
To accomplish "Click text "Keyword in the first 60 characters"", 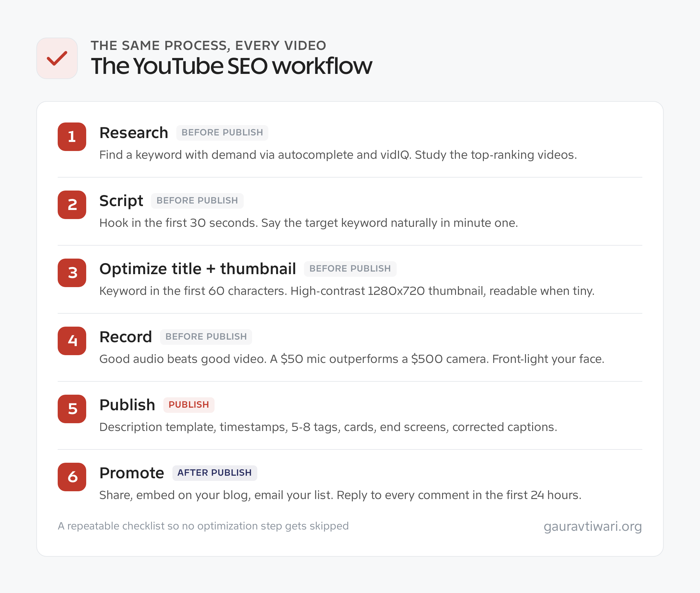I will coord(192,291).
